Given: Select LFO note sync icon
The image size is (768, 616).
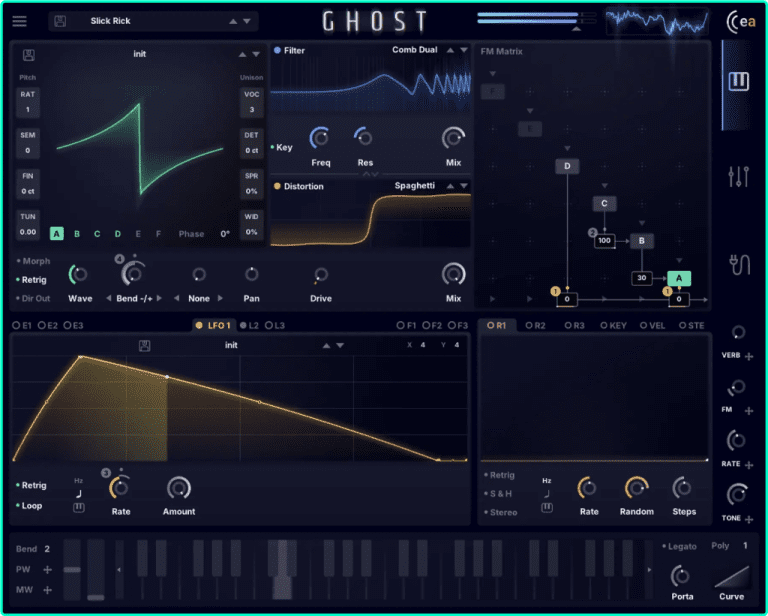Looking at the screenshot, I should click(79, 494).
